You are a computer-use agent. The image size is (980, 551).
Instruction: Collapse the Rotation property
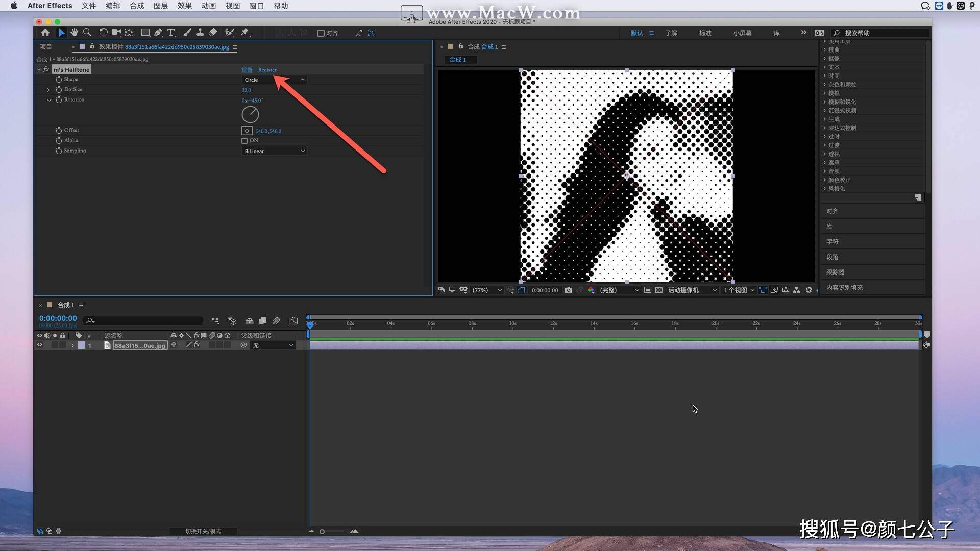coord(49,100)
